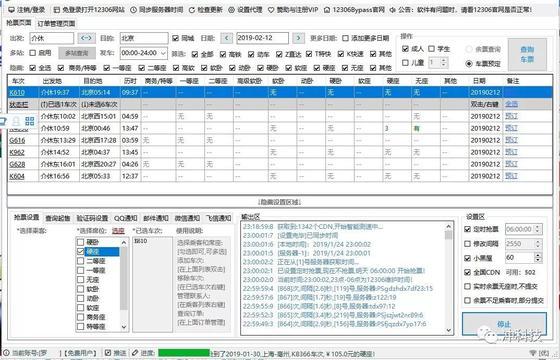Enable the 硬卧 seat checkbox in list
The image size is (560, 360).
tap(81, 242)
